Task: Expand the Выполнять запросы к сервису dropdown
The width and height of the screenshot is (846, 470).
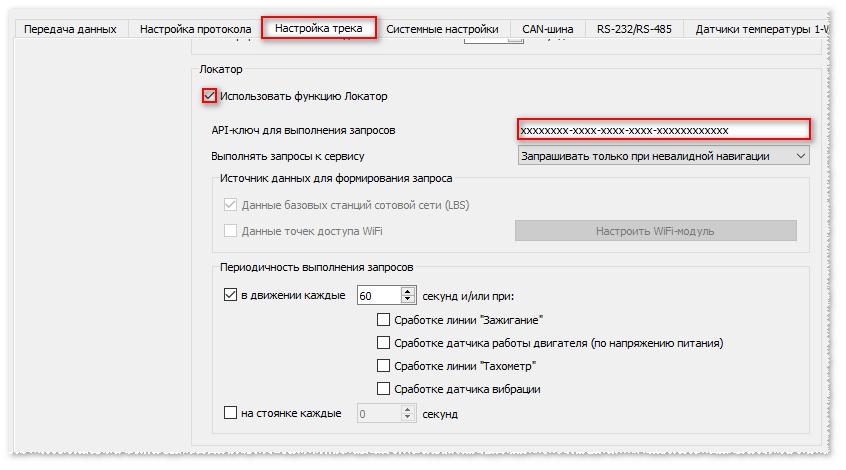Action: point(663,156)
